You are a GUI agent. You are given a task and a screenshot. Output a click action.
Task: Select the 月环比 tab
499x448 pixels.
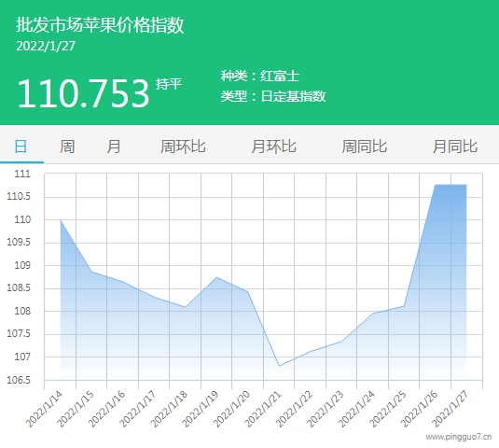tap(273, 147)
